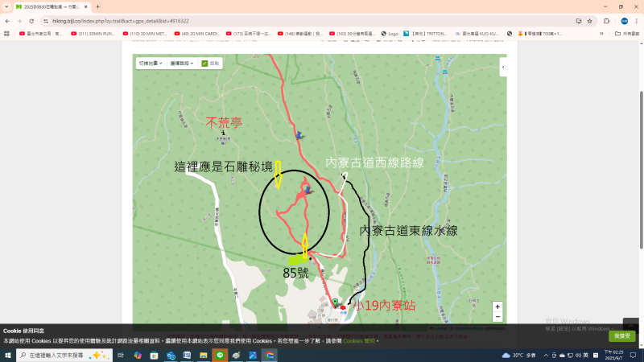Open the Leaflet attribution link

tap(440, 328)
